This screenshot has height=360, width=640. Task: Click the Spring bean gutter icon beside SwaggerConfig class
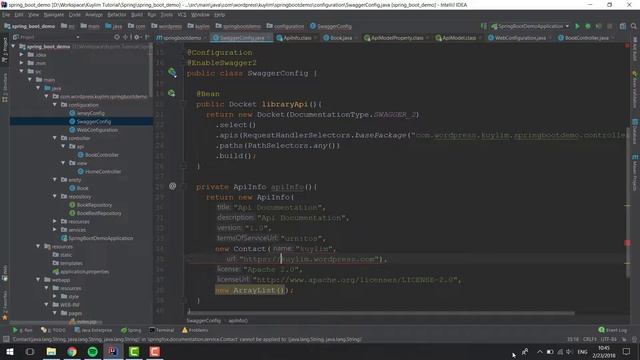[x=172, y=73]
